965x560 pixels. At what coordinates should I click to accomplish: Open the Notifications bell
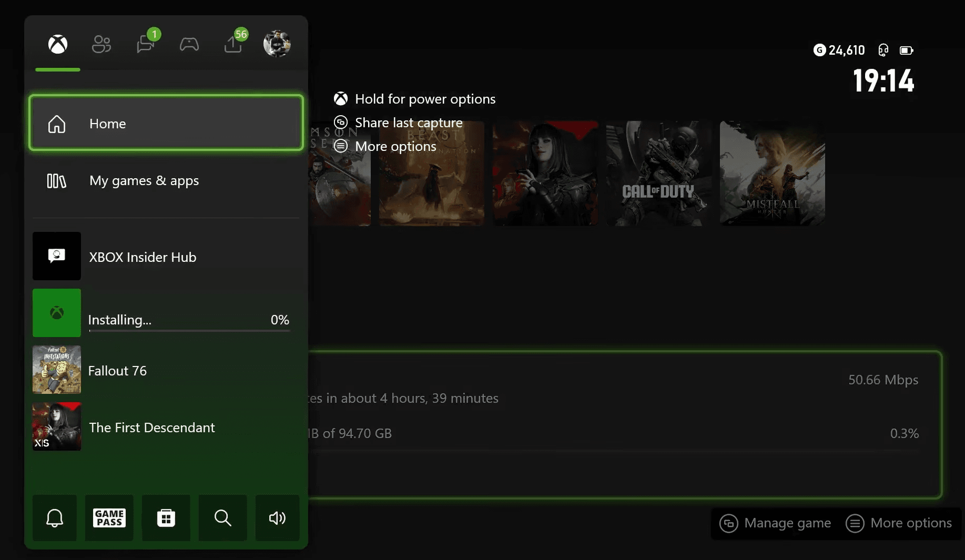point(55,518)
